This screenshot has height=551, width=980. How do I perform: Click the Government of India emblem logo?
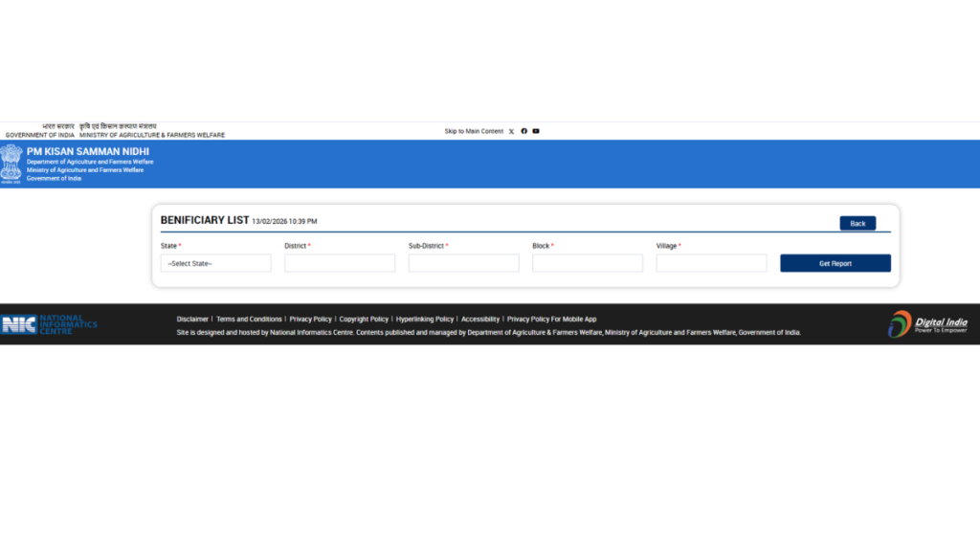11,164
